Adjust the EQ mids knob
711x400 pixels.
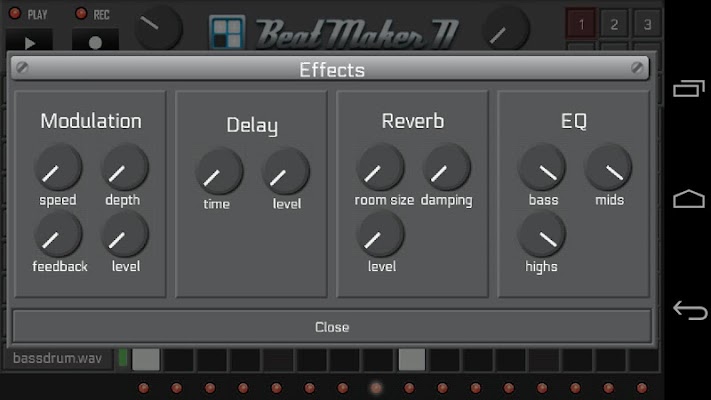click(608, 167)
